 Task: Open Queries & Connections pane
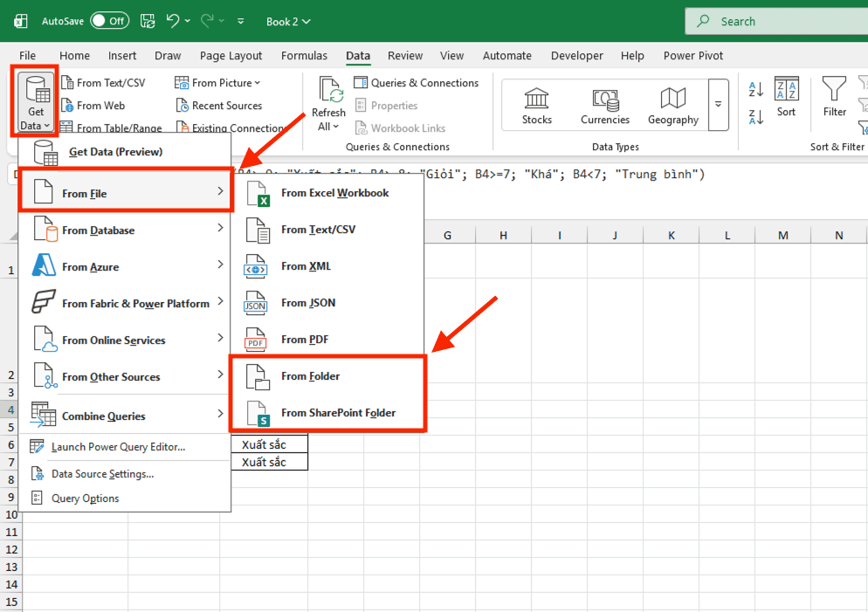point(417,83)
